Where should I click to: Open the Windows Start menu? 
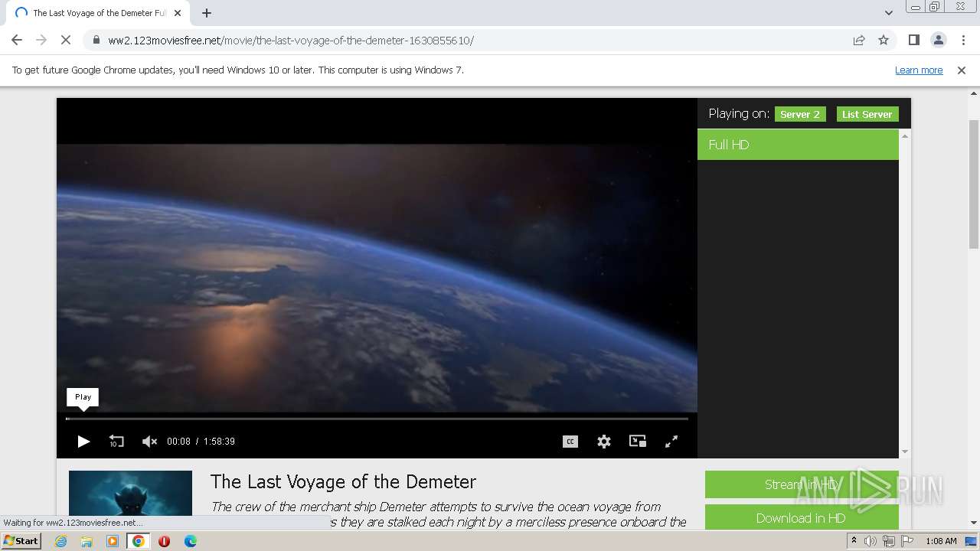pyautogui.click(x=21, y=541)
